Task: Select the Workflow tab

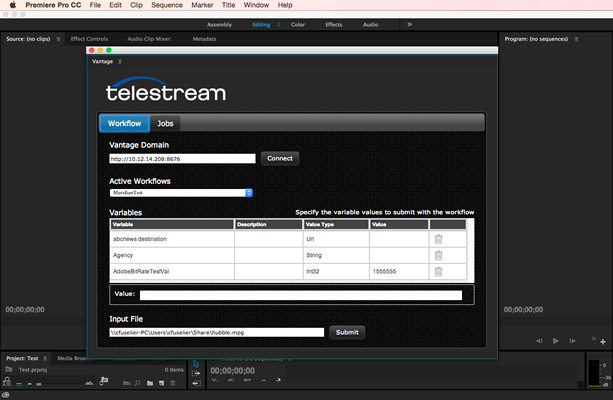Action: click(124, 124)
